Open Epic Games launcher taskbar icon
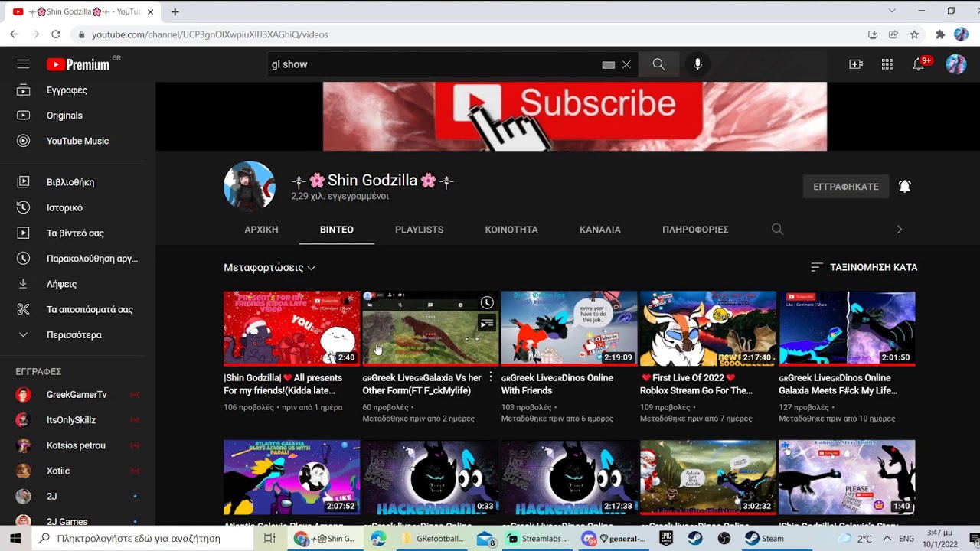Image resolution: width=980 pixels, height=551 pixels. coord(666,538)
